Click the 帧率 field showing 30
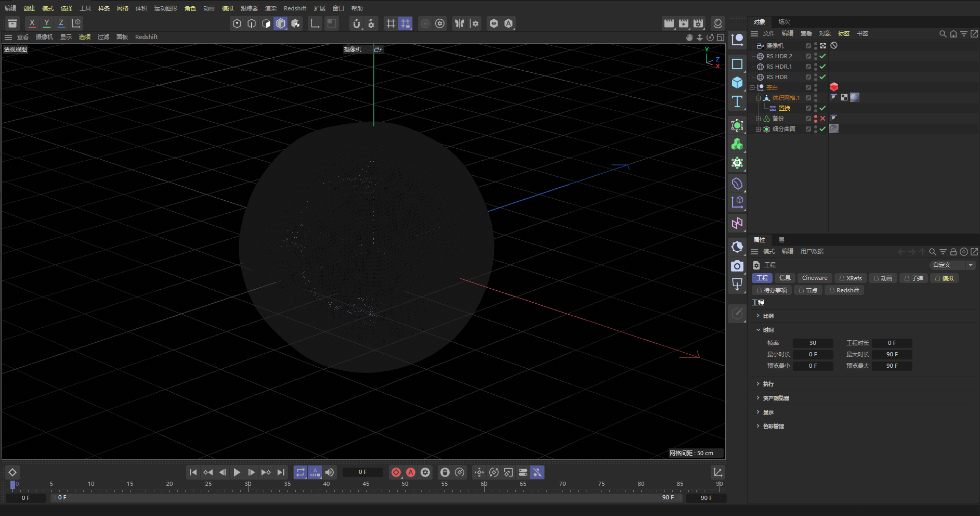 [813, 343]
